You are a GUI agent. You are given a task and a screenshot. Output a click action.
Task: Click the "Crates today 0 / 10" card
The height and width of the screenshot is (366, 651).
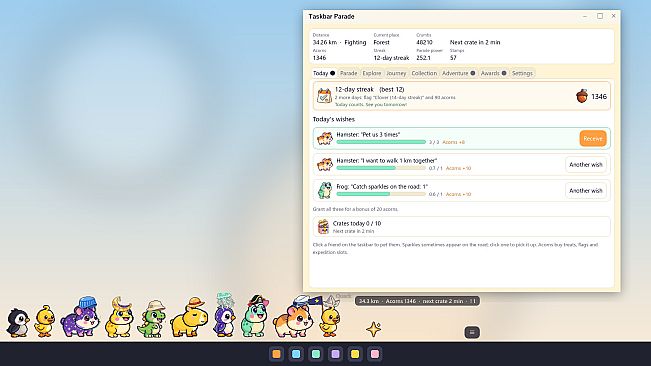point(462,227)
